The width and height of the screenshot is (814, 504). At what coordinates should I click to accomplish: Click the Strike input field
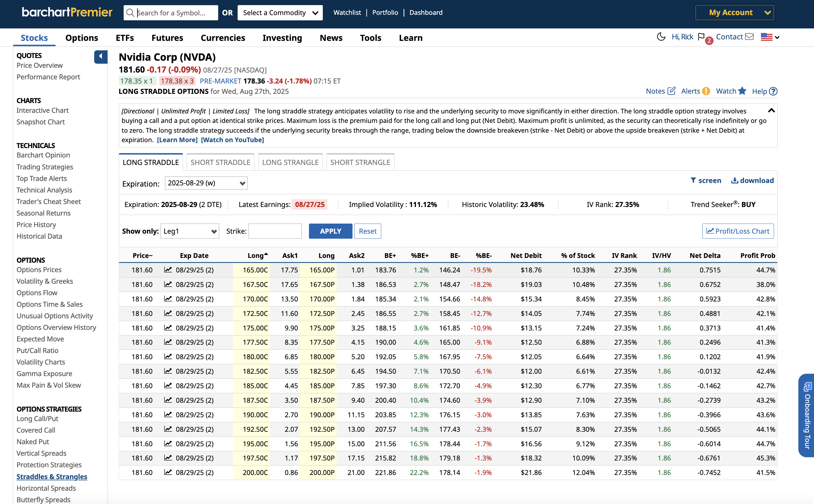tap(275, 231)
